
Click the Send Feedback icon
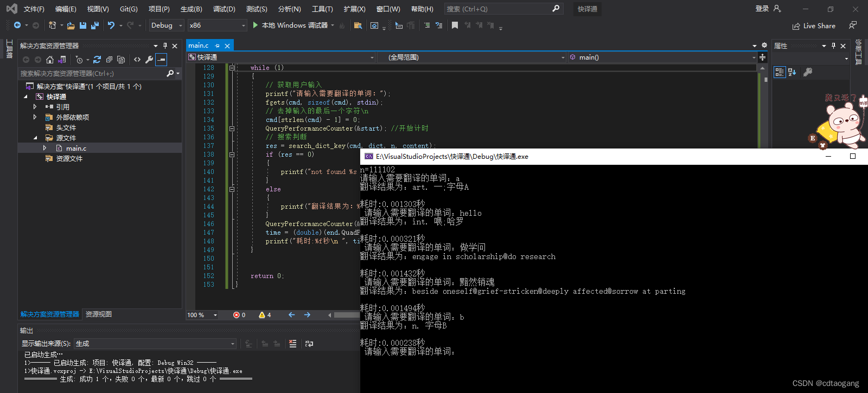(853, 25)
